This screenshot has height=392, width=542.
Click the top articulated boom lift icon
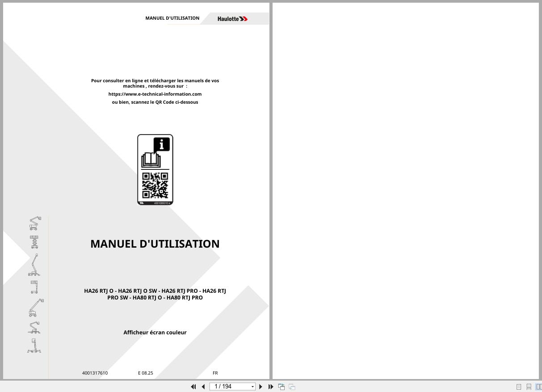[35, 223]
